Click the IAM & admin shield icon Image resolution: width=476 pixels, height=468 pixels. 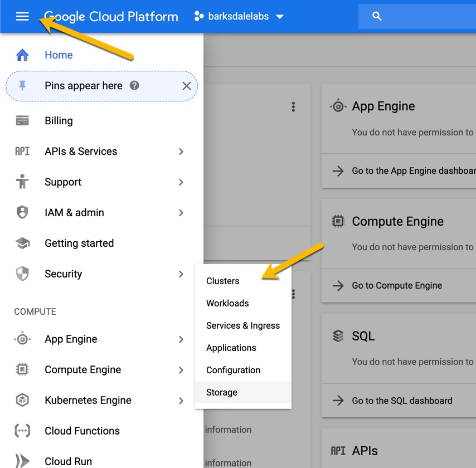pyautogui.click(x=22, y=212)
